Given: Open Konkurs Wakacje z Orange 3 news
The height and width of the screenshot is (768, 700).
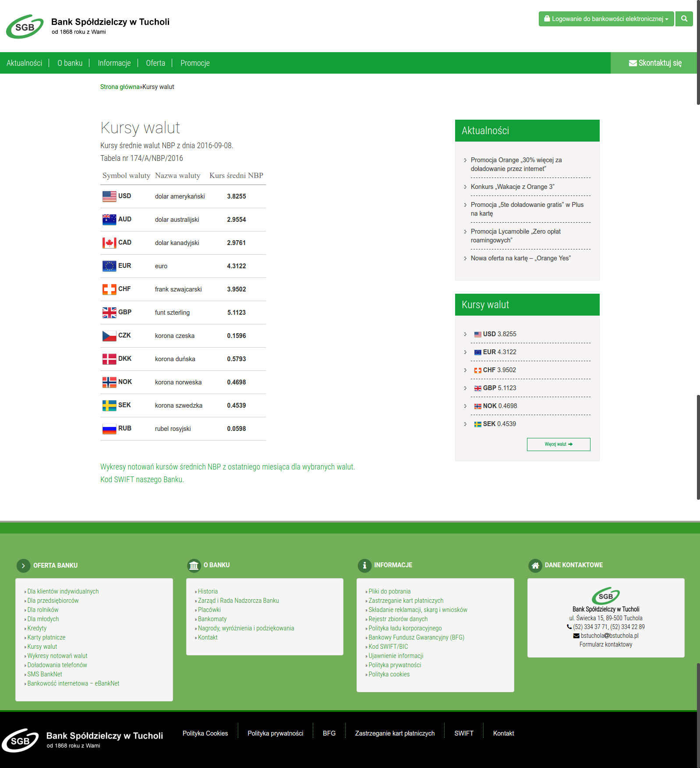Looking at the screenshot, I should (x=513, y=187).
